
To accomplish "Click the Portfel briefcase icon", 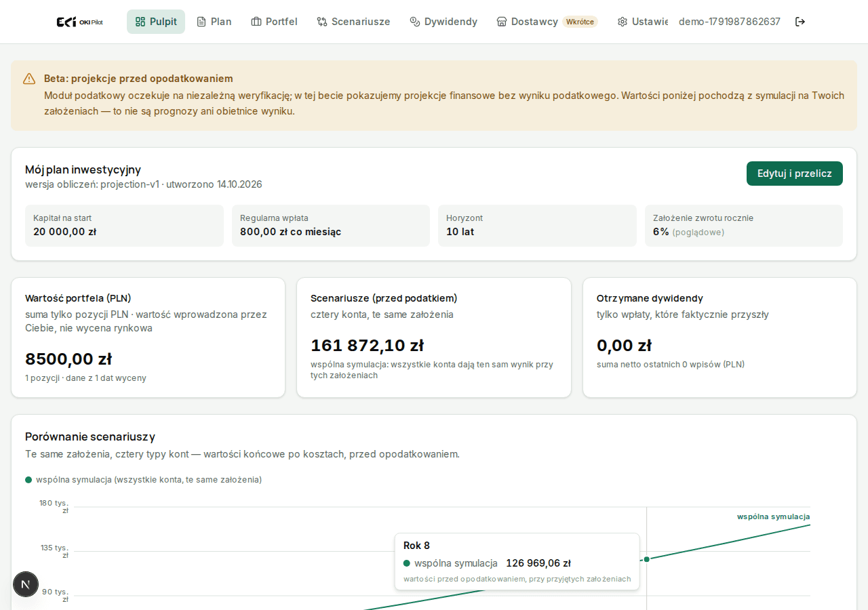I will 256,22.
